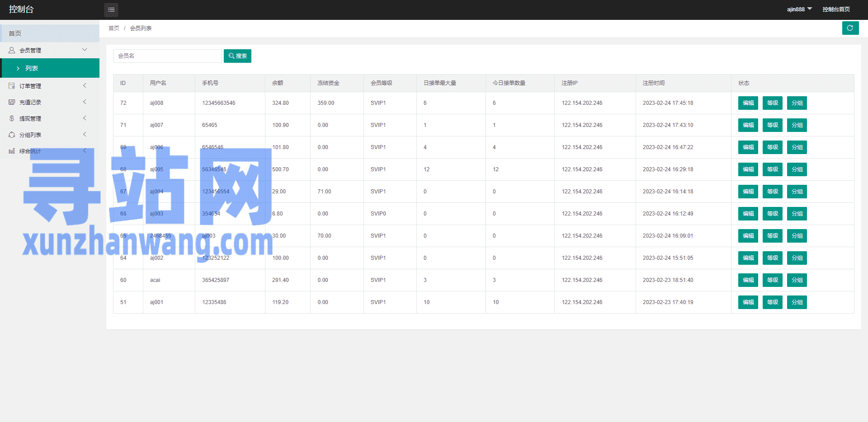The image size is (868, 422).
Task: Click the member management user icon
Action: click(x=12, y=50)
